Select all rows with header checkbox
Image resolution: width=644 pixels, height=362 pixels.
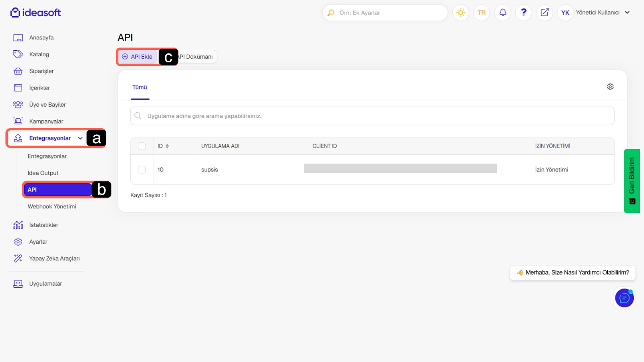click(x=142, y=146)
